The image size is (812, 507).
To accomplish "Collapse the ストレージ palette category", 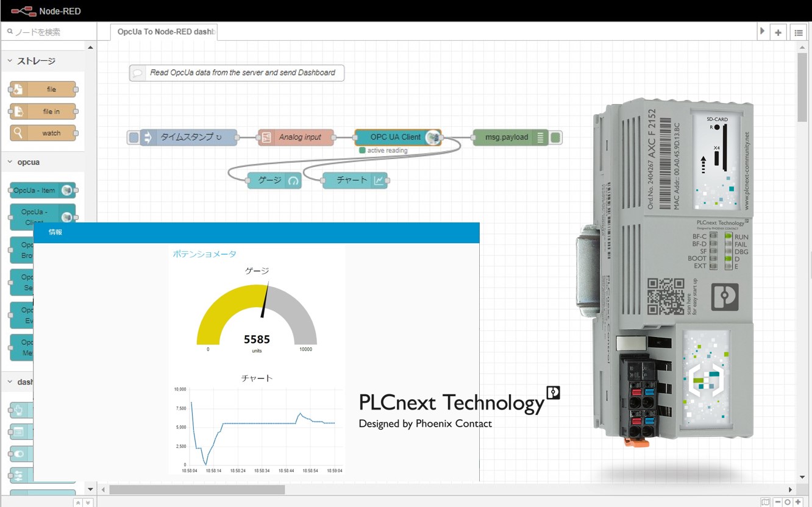I will point(10,61).
